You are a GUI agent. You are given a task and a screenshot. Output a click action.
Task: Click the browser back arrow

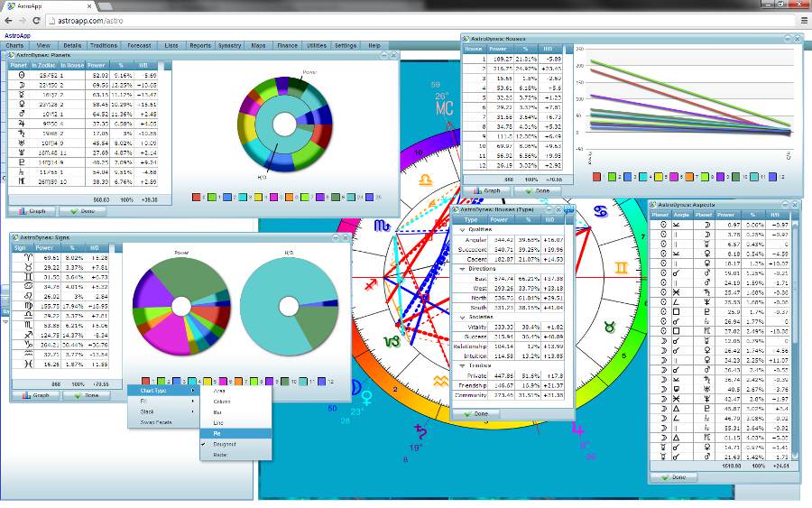click(x=8, y=19)
